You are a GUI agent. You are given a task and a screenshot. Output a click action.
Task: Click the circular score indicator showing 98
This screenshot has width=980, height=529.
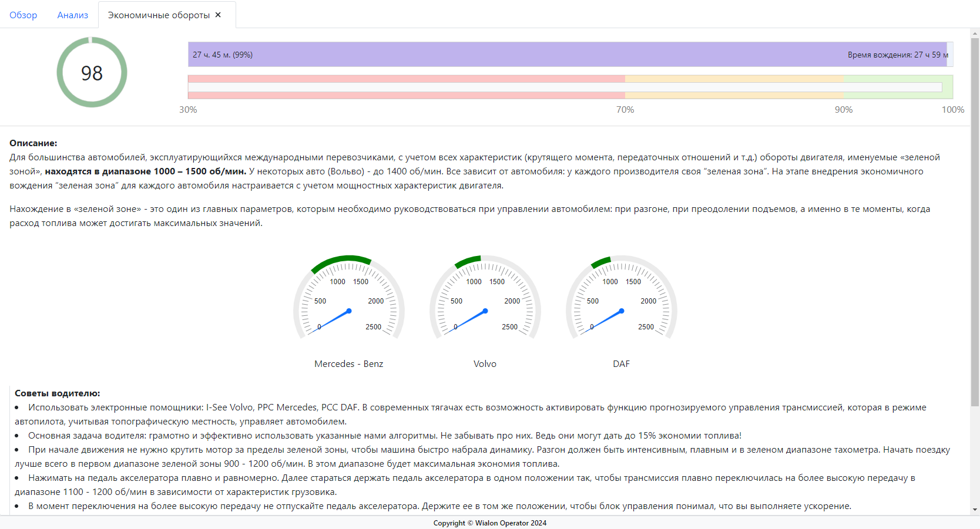click(x=92, y=72)
